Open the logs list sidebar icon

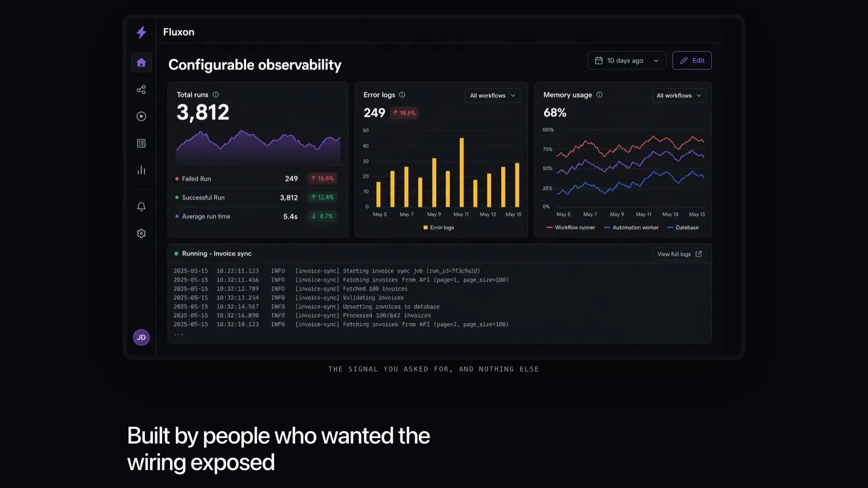(141, 143)
